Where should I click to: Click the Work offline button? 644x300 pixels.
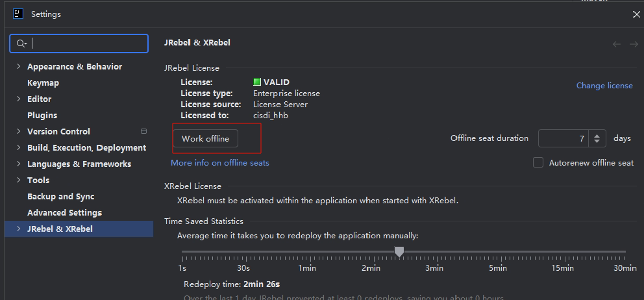point(205,138)
